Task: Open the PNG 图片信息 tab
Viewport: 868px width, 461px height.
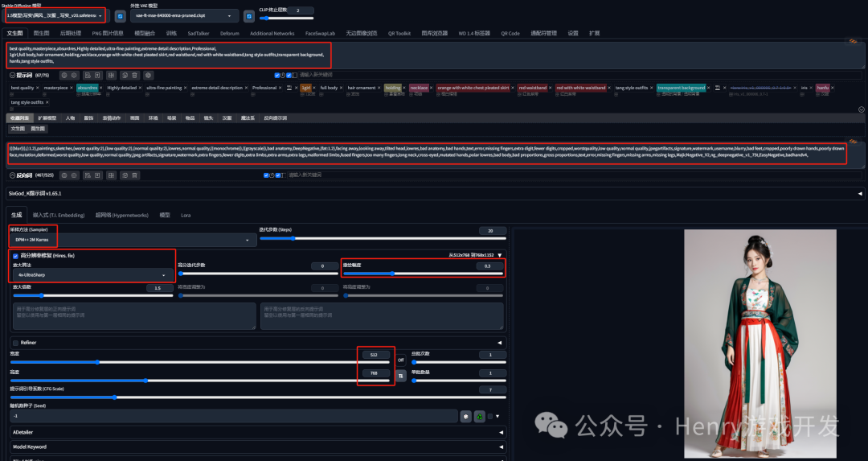Action: coord(108,33)
